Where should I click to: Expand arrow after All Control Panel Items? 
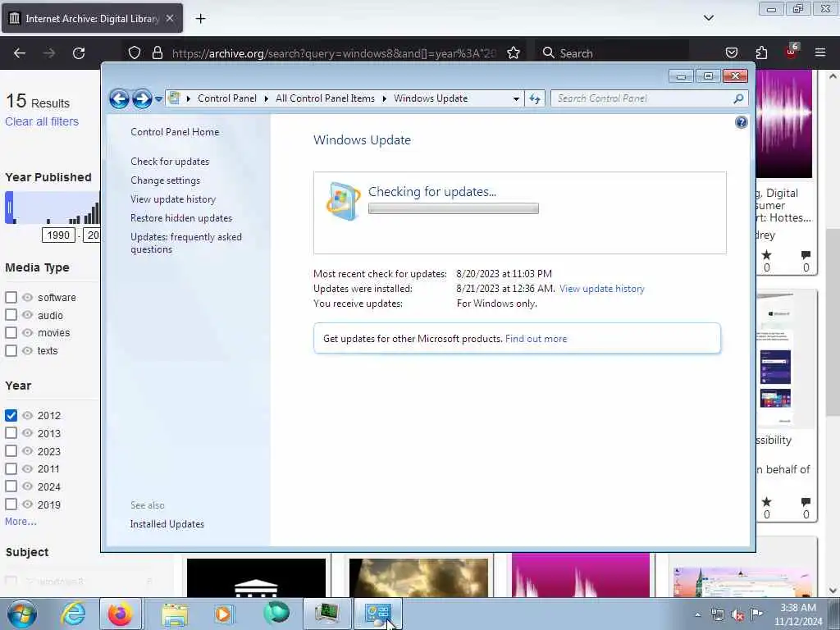[x=385, y=98]
